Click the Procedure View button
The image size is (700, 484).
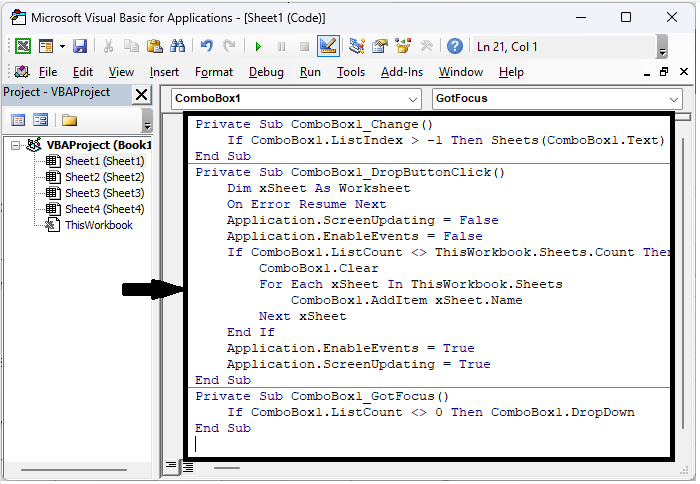point(171,467)
